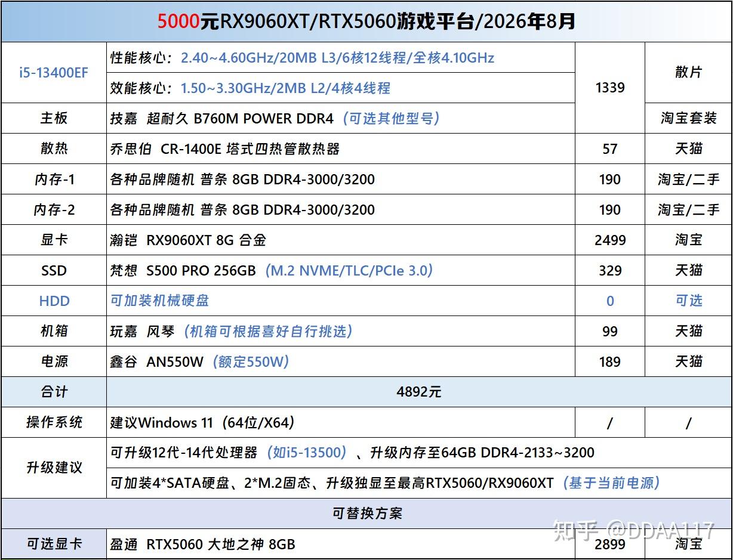Click the 效能核心 specification row
Viewport: 733px width, 560px height.
[341, 88]
